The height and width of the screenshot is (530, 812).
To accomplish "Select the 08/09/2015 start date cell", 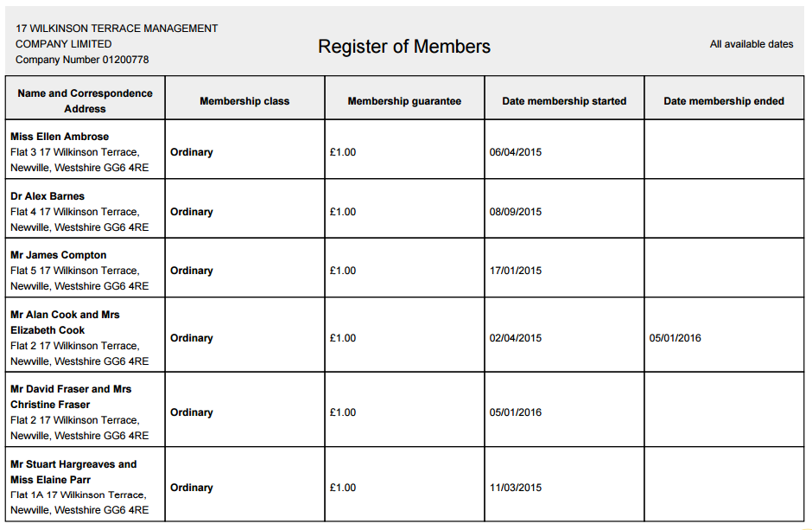I will coord(516,212).
